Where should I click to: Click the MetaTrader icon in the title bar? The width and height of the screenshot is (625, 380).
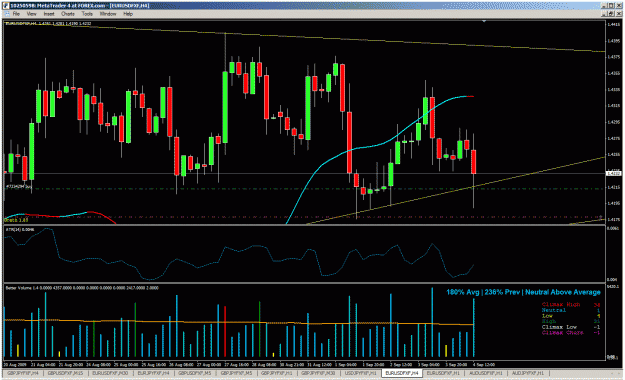6,6
